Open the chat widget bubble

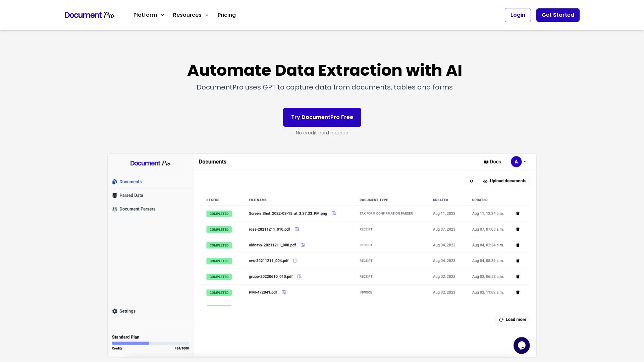[522, 345]
